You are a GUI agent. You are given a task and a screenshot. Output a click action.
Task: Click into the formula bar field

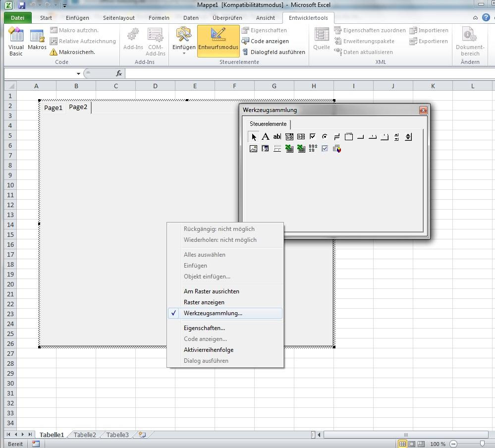309,73
